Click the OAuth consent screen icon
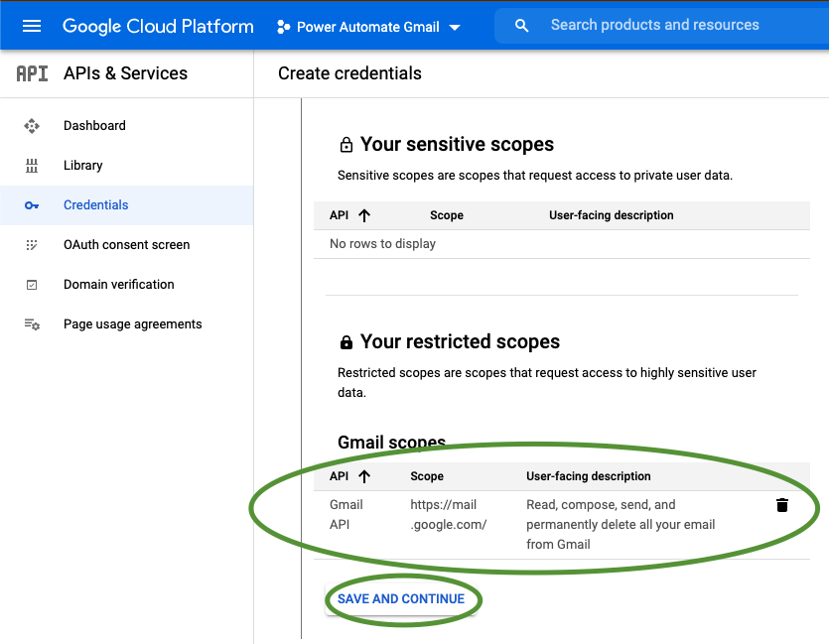The width and height of the screenshot is (829, 644). click(x=32, y=245)
